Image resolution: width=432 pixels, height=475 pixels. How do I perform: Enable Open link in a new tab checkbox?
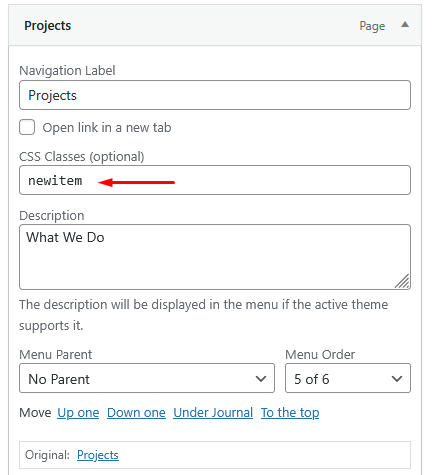[27, 127]
